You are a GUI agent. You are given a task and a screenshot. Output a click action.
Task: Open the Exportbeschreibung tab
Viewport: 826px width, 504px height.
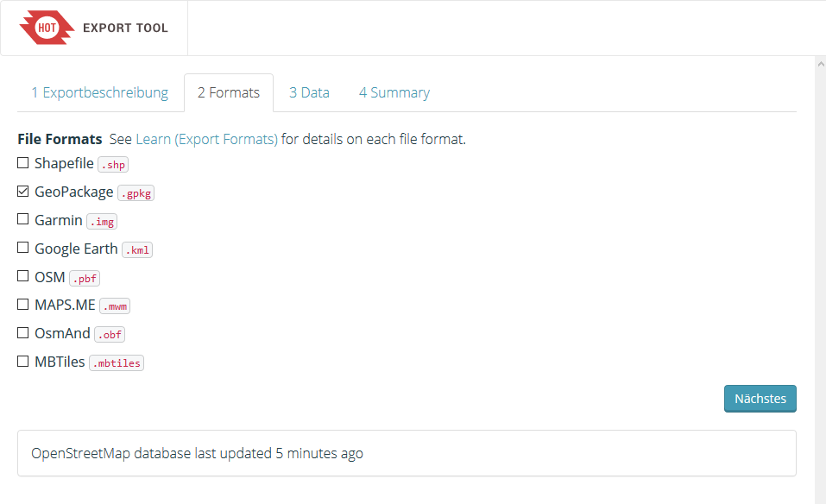tap(100, 93)
